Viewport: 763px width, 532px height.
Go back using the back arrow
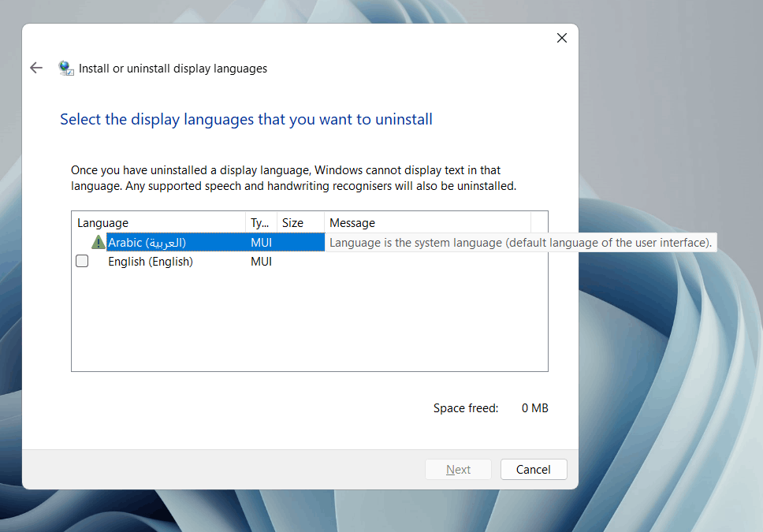[x=36, y=68]
